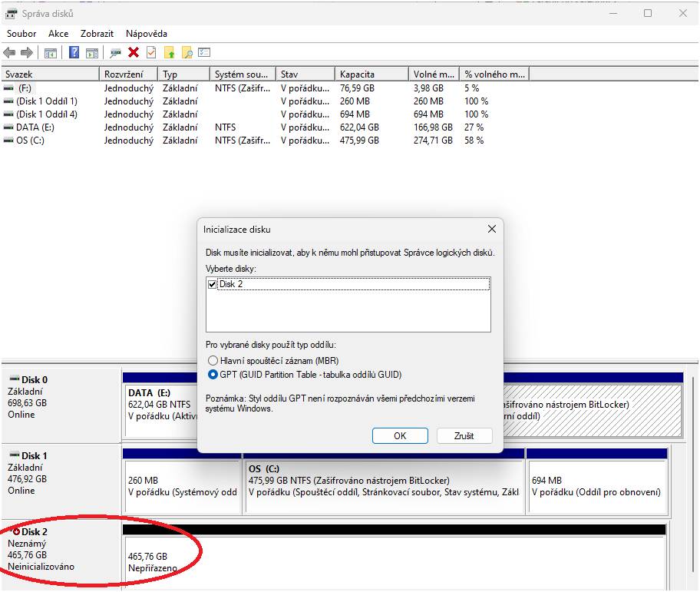Select the DATA (E:) partition on Disk 0

[x=161, y=410]
